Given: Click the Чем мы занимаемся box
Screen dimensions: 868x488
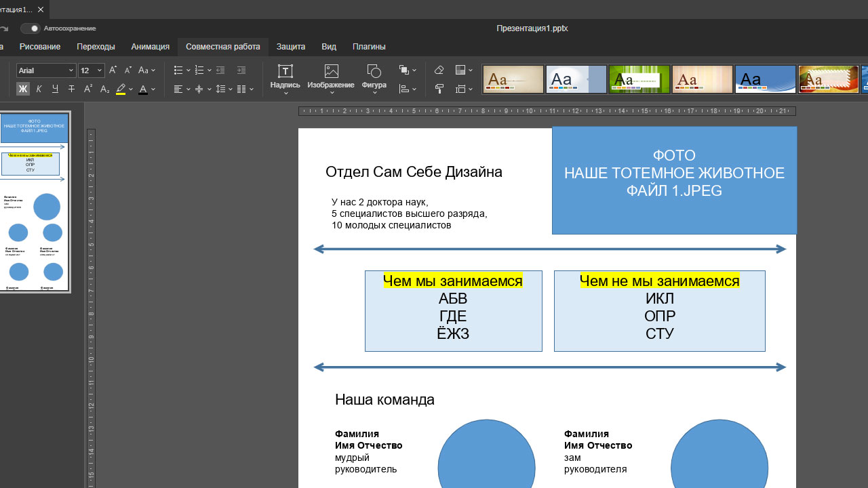Looking at the screenshot, I should pos(453,311).
